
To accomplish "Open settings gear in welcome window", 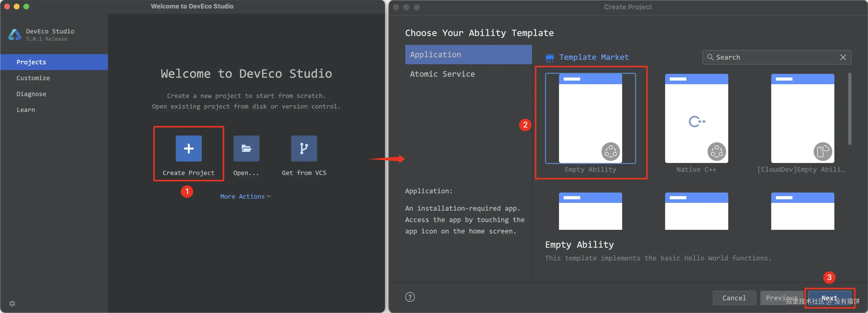I will click(x=12, y=303).
